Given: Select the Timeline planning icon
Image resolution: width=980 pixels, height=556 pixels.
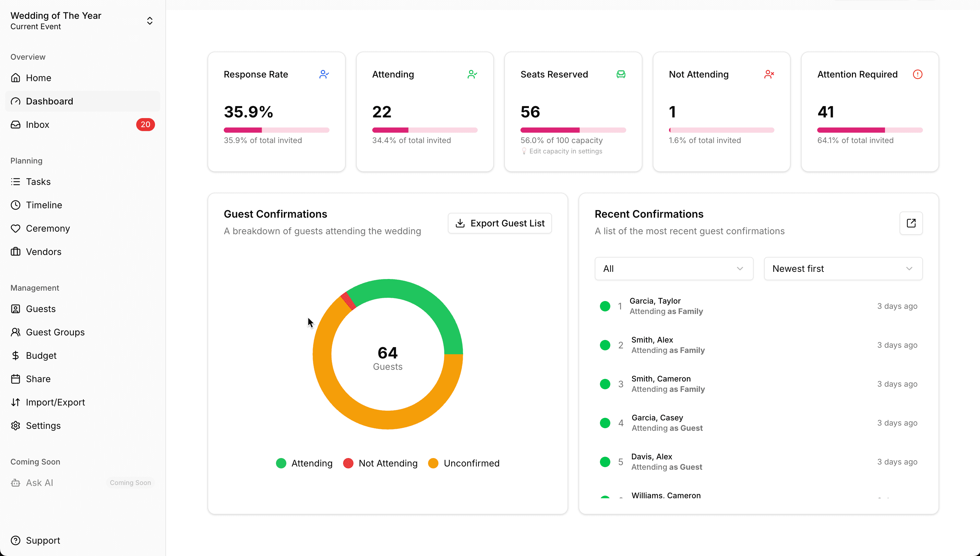Looking at the screenshot, I should pyautogui.click(x=16, y=205).
